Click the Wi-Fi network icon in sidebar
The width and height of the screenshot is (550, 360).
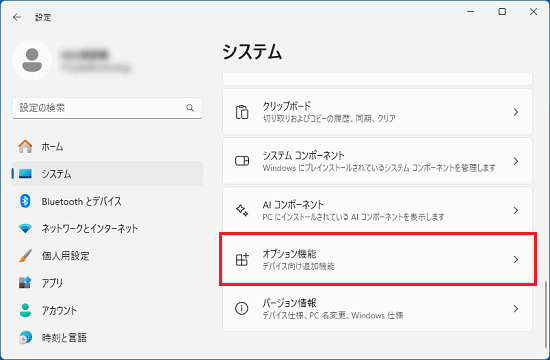click(25, 229)
